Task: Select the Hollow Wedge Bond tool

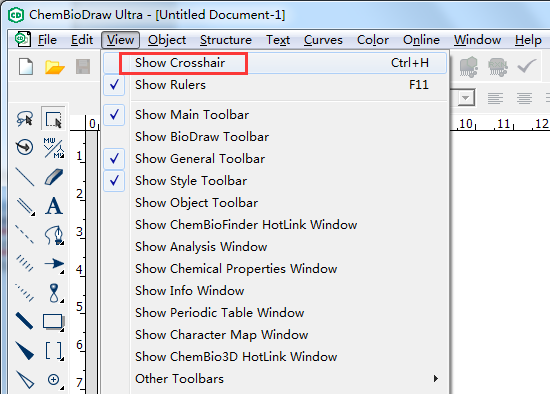Action: pyautogui.click(x=25, y=379)
